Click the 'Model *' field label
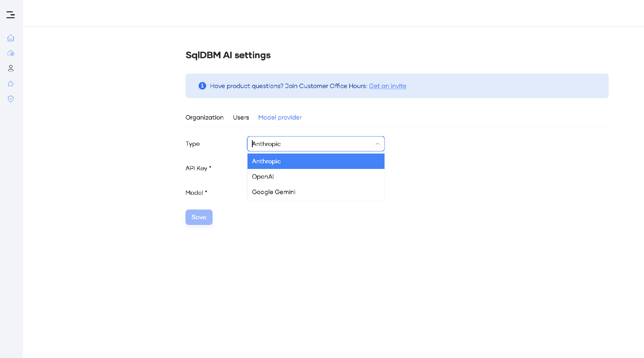 196,193
